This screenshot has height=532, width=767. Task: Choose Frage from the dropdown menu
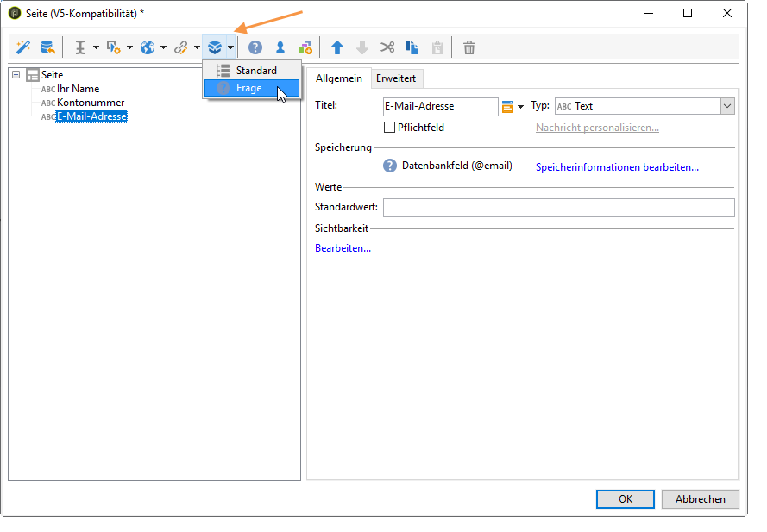tap(252, 88)
